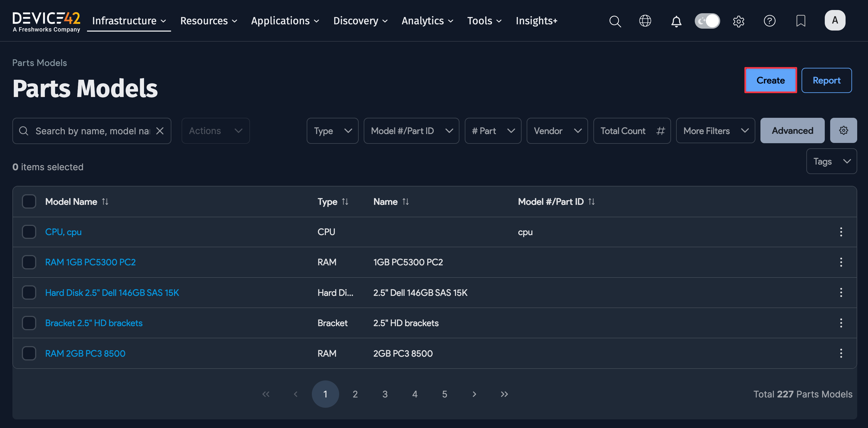This screenshot has height=428, width=868.
Task: Check the select-all header checkbox
Action: tap(29, 202)
